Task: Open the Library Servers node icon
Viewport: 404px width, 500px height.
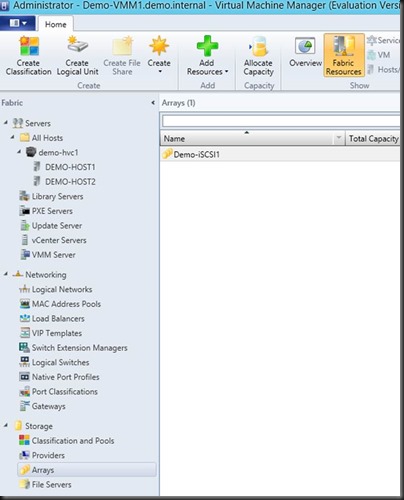Action: (24, 196)
